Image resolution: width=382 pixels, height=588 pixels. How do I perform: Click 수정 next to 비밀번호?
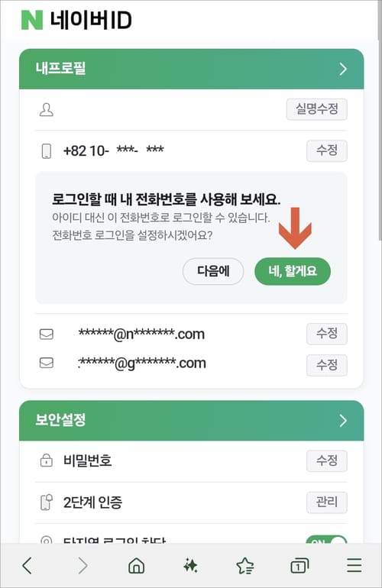pyautogui.click(x=327, y=461)
